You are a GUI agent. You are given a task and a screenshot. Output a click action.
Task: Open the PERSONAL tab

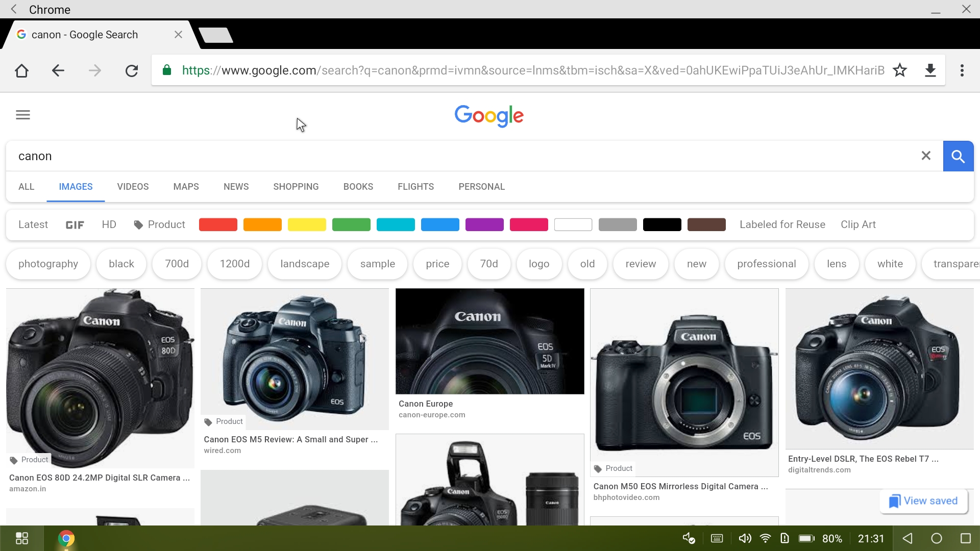click(x=481, y=187)
